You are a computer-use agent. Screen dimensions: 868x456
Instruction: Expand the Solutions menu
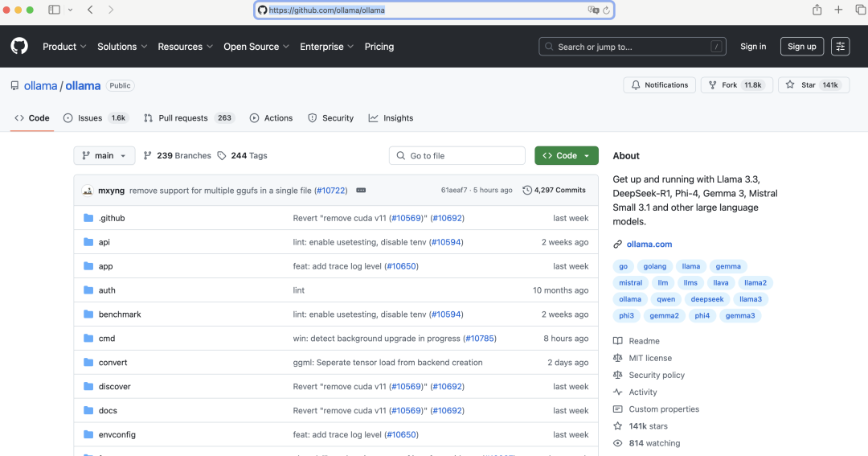[x=122, y=47]
